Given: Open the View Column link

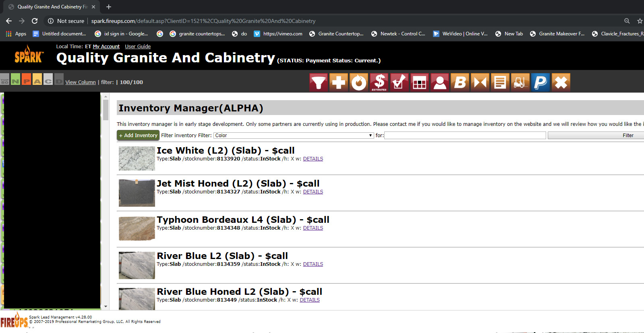Looking at the screenshot, I should click(x=81, y=82).
